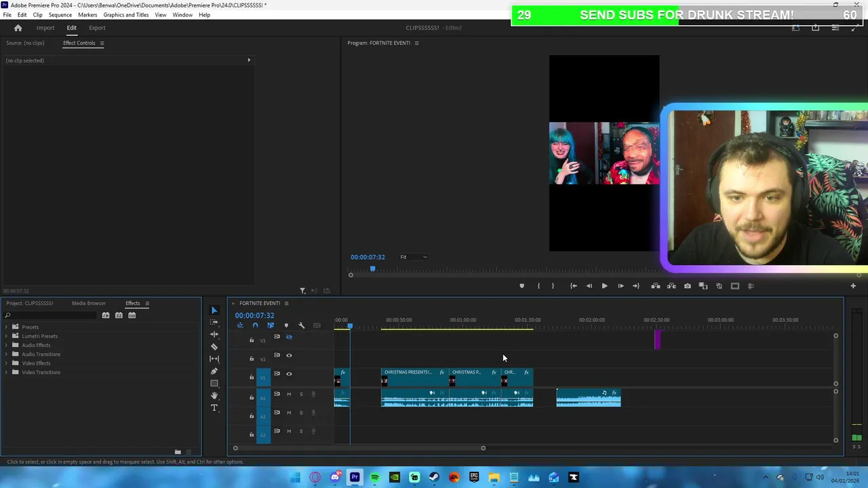The height and width of the screenshot is (488, 868).
Task: Choose the Ripple Edit tool
Action: click(x=214, y=335)
